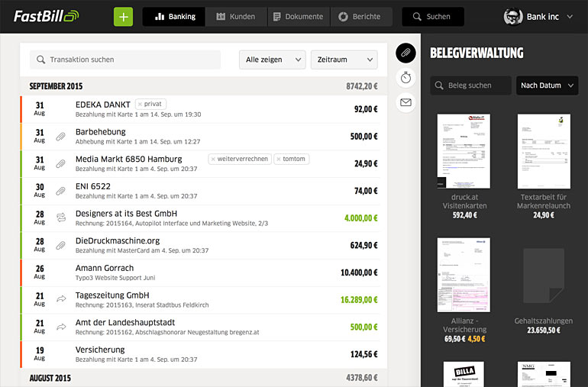588x387 pixels.
Task: Click the 16.289,00 € green amount
Action: [x=359, y=300]
